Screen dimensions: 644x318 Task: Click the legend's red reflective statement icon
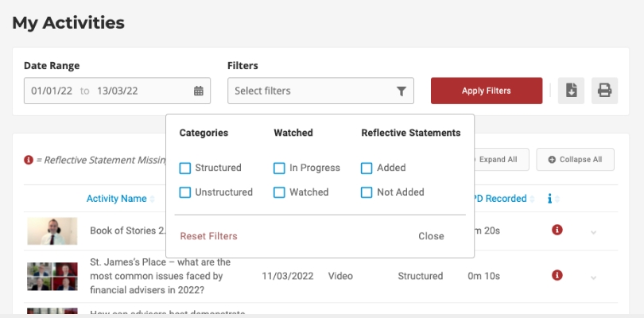point(29,160)
